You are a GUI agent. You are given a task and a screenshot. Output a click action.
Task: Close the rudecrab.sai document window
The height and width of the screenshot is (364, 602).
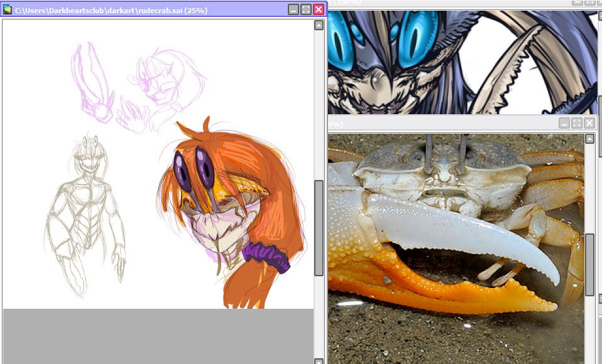coord(319,9)
